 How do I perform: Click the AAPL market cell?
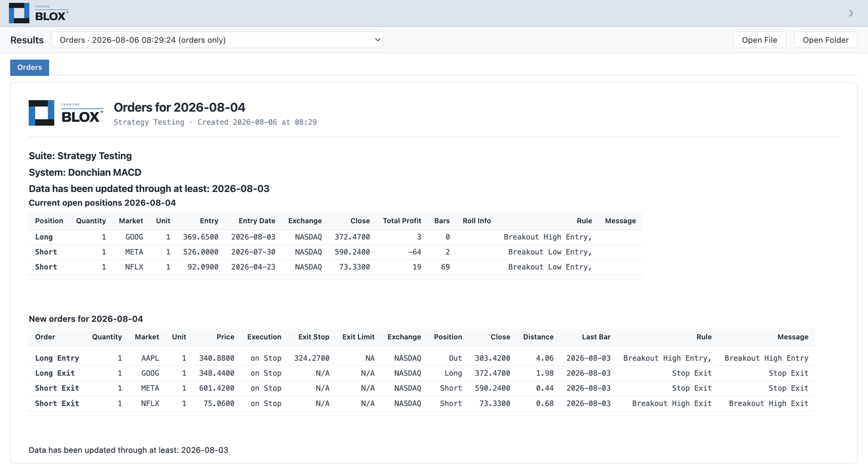150,359
